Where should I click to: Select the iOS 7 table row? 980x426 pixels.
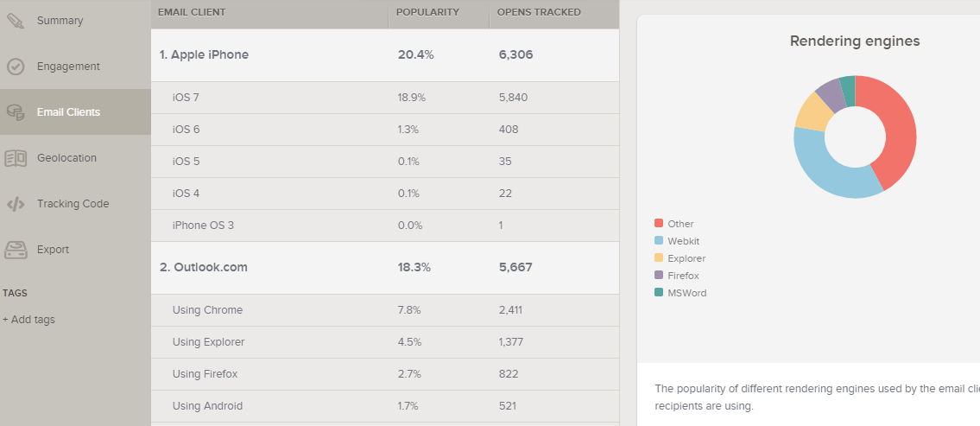click(x=385, y=98)
